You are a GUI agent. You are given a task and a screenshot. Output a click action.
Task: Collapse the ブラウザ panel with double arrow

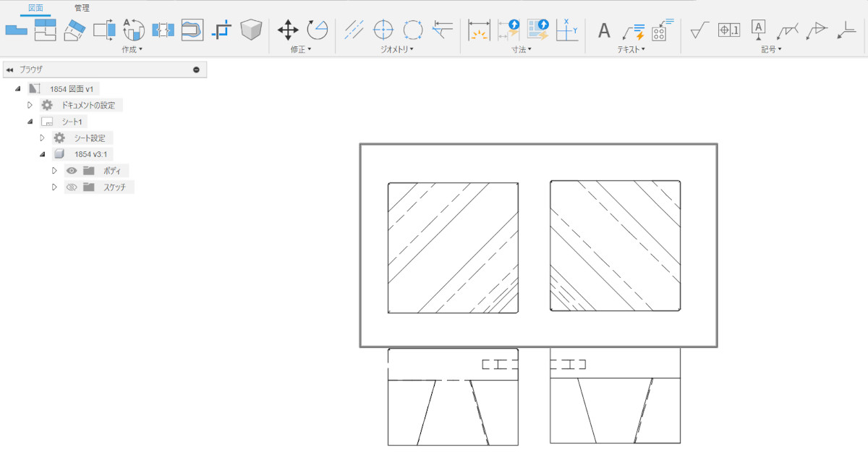pos(9,69)
